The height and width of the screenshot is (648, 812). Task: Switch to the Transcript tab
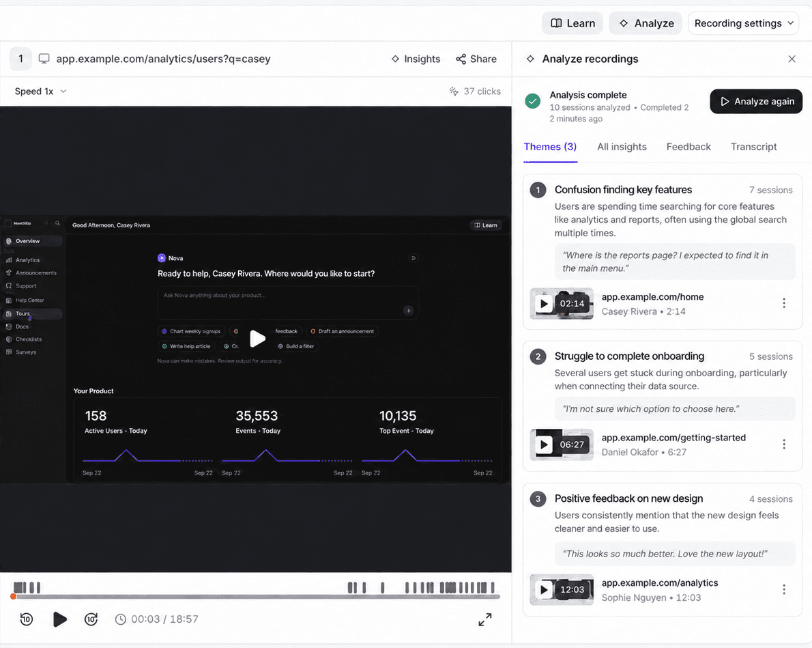(x=753, y=147)
